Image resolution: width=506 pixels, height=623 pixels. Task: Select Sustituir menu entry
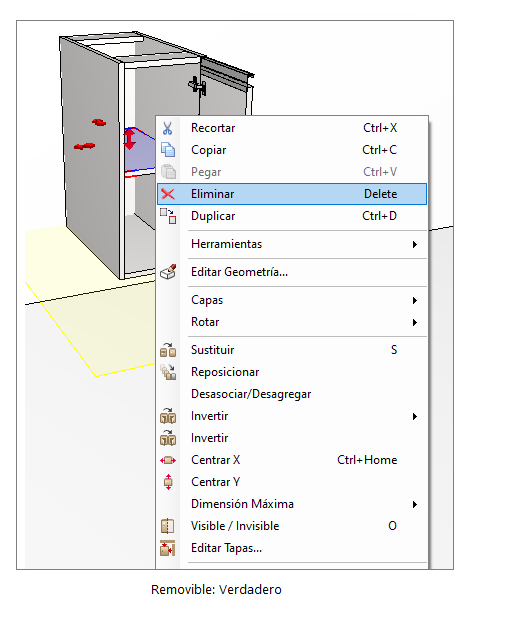point(292,350)
